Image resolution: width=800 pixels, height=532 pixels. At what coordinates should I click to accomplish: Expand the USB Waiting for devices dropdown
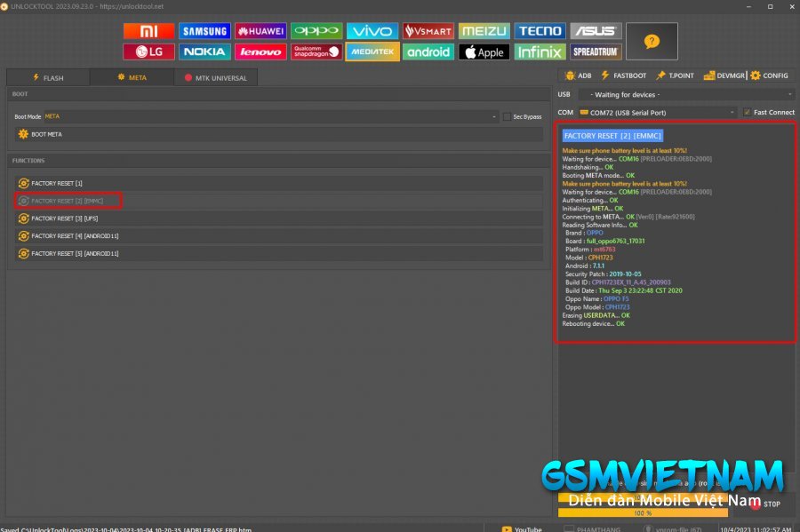coord(685,95)
